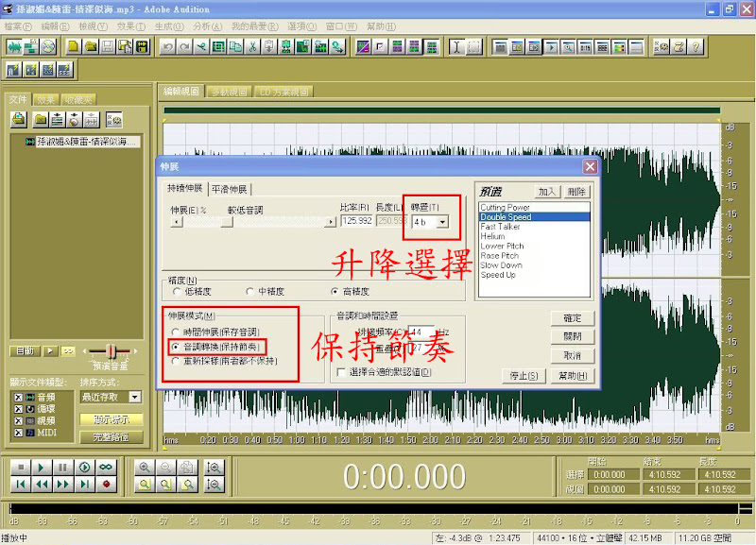The image size is (756, 545).
Task: Open 最近存取 sort order dropdown
Action: pyautogui.click(x=135, y=397)
